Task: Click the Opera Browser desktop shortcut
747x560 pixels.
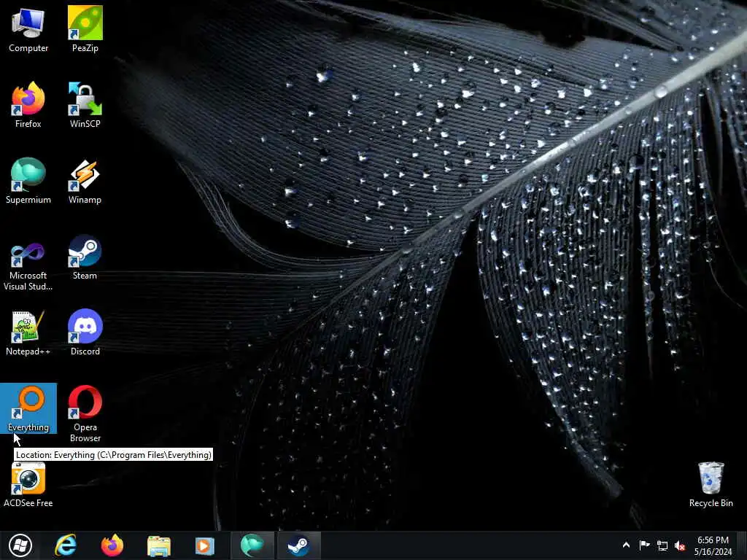Action: point(85,414)
